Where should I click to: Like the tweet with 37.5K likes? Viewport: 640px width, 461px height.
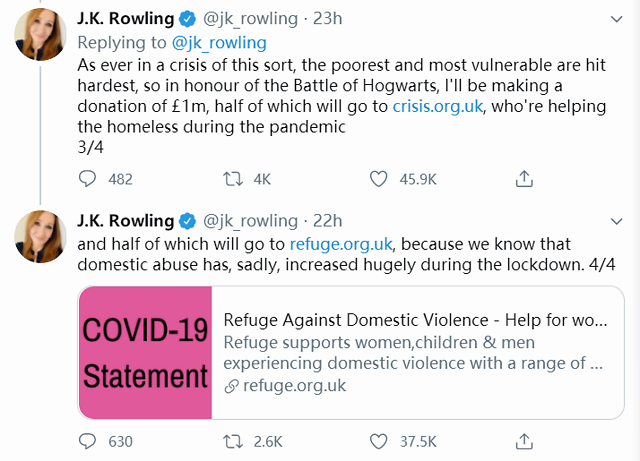click(379, 440)
